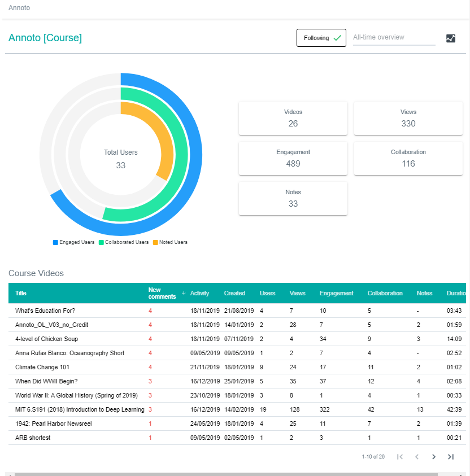Go to next page of videos

(434, 457)
